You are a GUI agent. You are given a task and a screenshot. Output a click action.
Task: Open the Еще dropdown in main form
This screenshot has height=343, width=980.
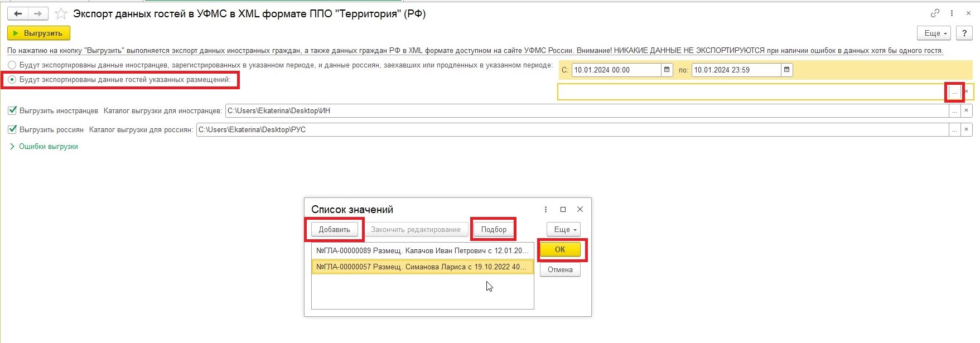[x=934, y=33]
